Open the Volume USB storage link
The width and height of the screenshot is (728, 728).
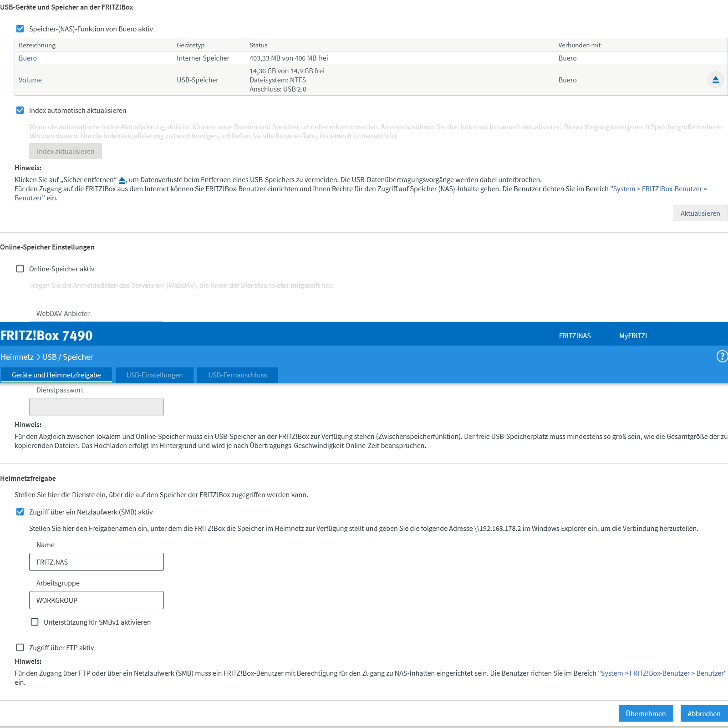(30, 80)
